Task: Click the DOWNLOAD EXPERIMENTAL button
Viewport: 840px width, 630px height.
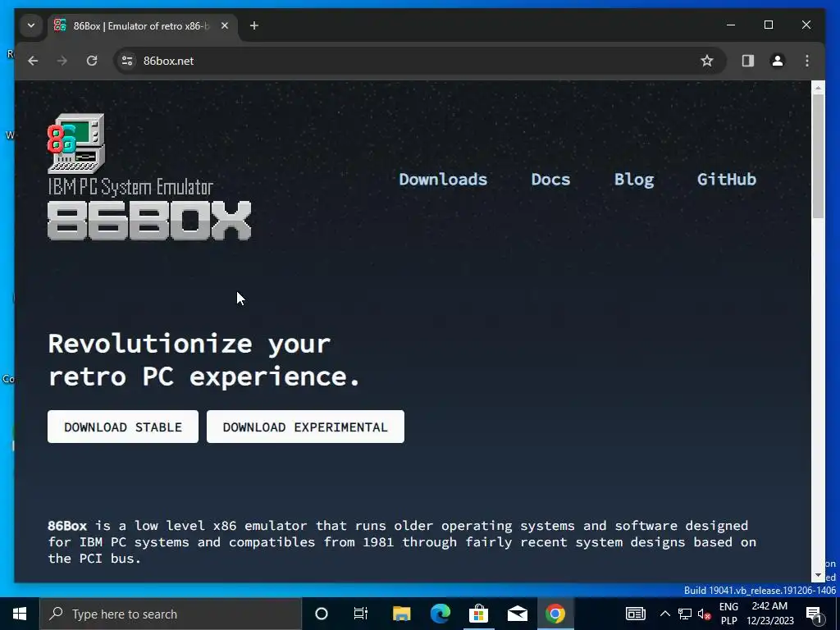Action: pyautogui.click(x=305, y=427)
